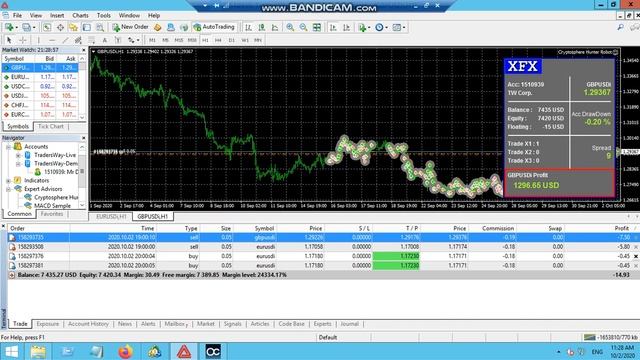Close the Navigator panel

(84, 138)
